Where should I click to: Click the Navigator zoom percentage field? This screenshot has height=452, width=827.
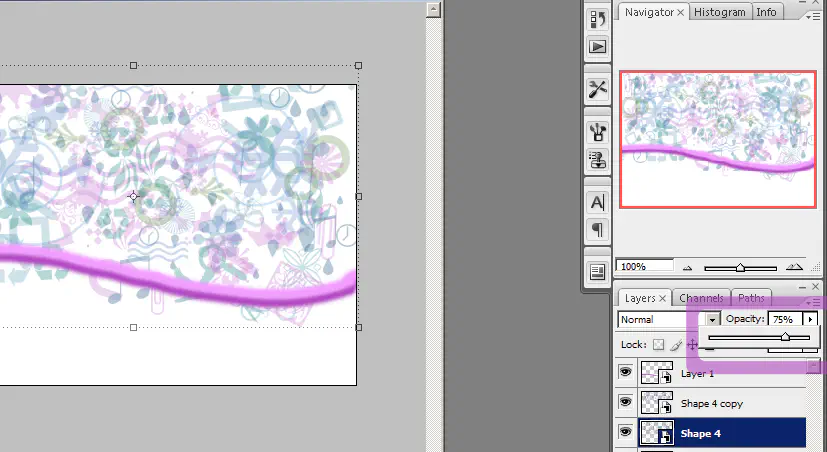point(644,267)
